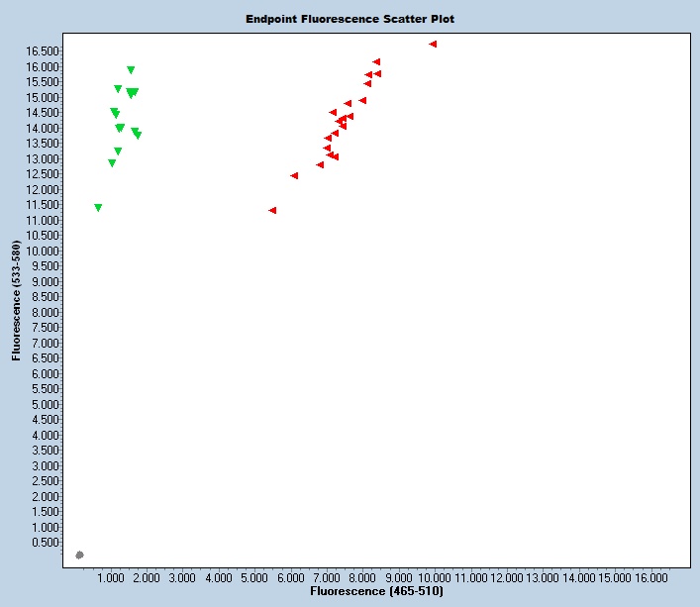This screenshot has height=607, width=700.
Task: Click the 5.000 tick label on the x-axis
Action: tap(255, 576)
